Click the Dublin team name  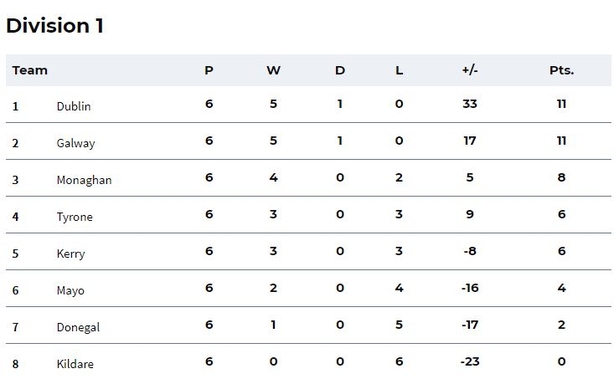[x=74, y=106]
